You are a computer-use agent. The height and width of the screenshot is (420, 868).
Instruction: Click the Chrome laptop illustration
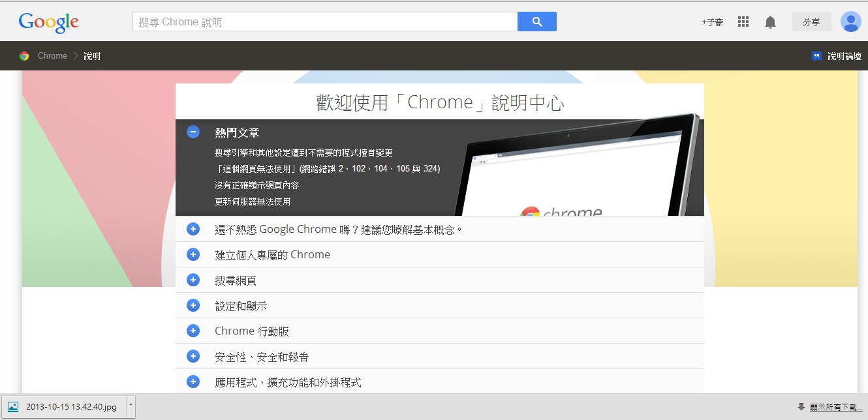[x=578, y=166]
